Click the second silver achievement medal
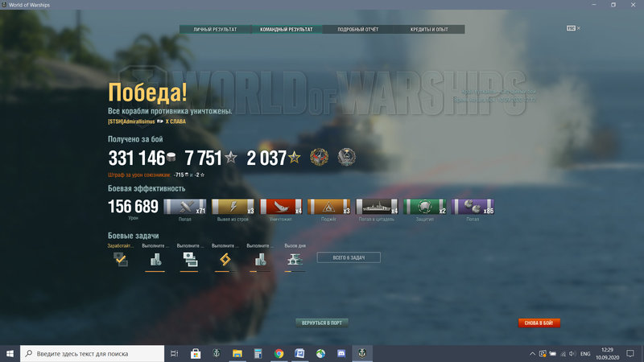 pyautogui.click(x=347, y=158)
